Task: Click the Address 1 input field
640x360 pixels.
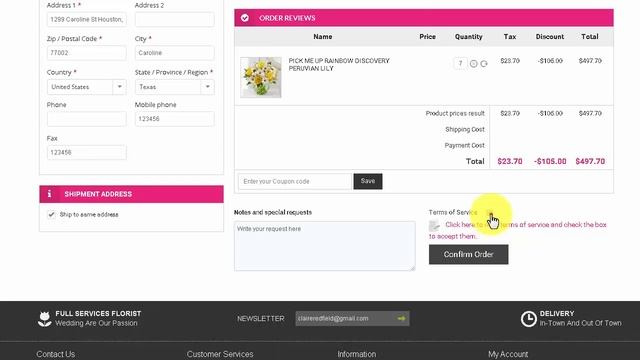Action: (87, 19)
